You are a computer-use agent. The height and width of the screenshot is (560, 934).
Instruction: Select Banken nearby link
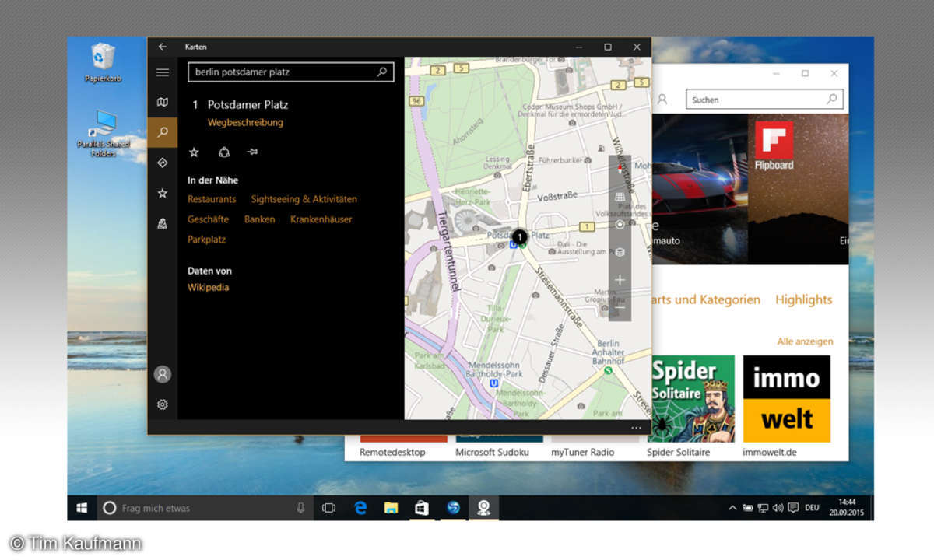(x=259, y=219)
